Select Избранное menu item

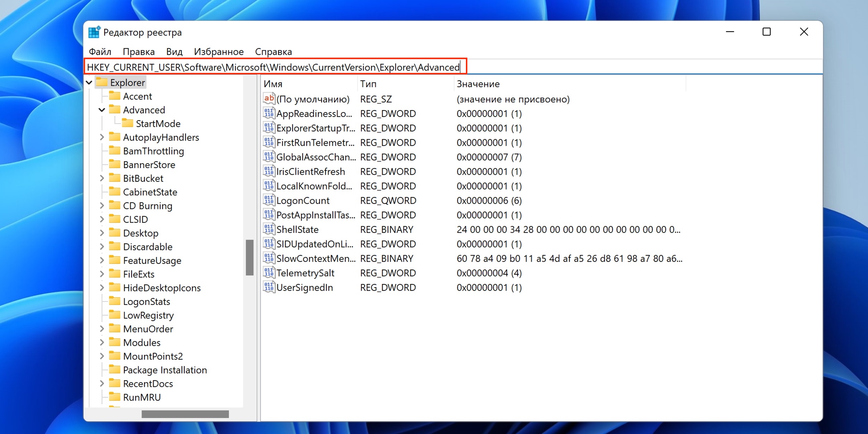coord(219,51)
